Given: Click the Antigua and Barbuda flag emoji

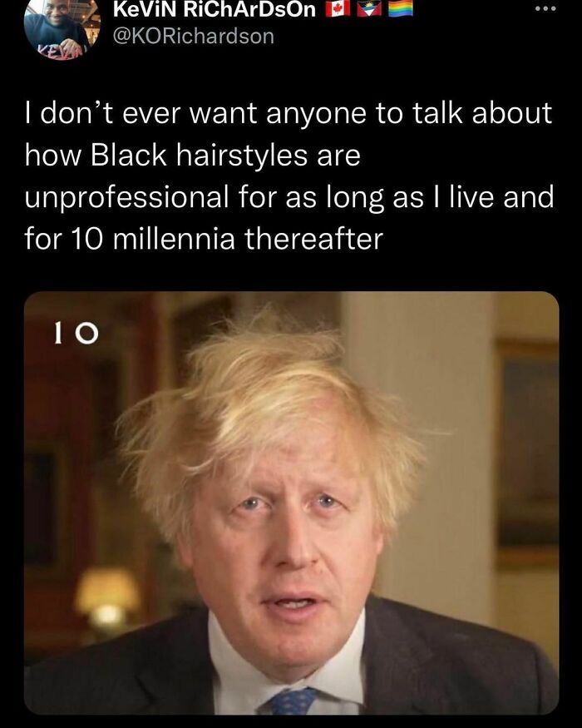Looking at the screenshot, I should pos(368,9).
